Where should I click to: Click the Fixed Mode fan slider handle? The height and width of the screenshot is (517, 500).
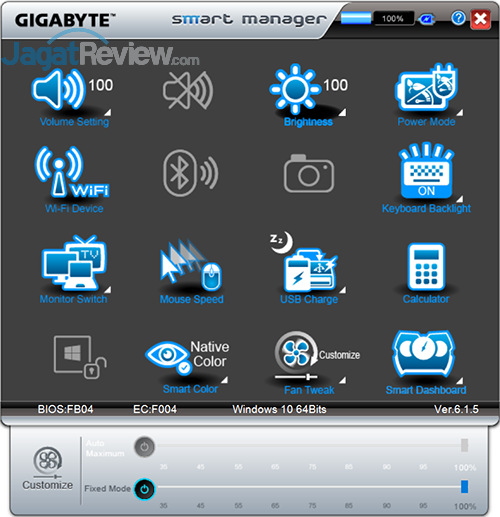pyautogui.click(x=464, y=487)
